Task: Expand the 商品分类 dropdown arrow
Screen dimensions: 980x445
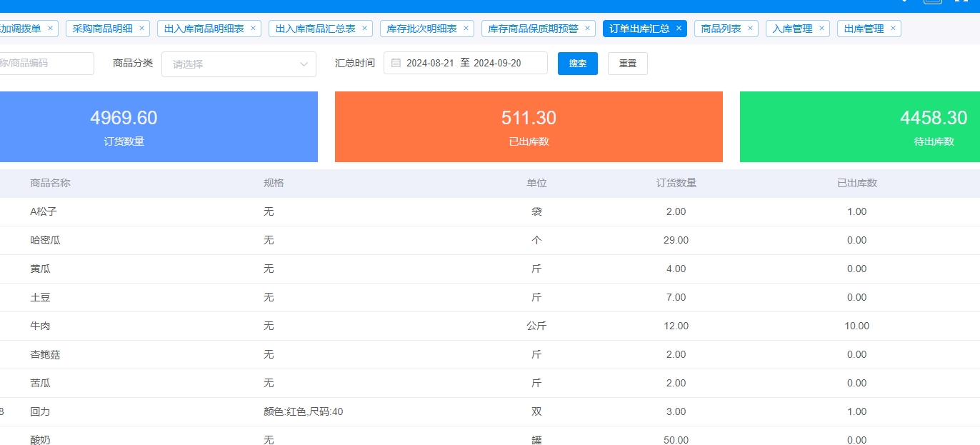Action: pos(304,64)
